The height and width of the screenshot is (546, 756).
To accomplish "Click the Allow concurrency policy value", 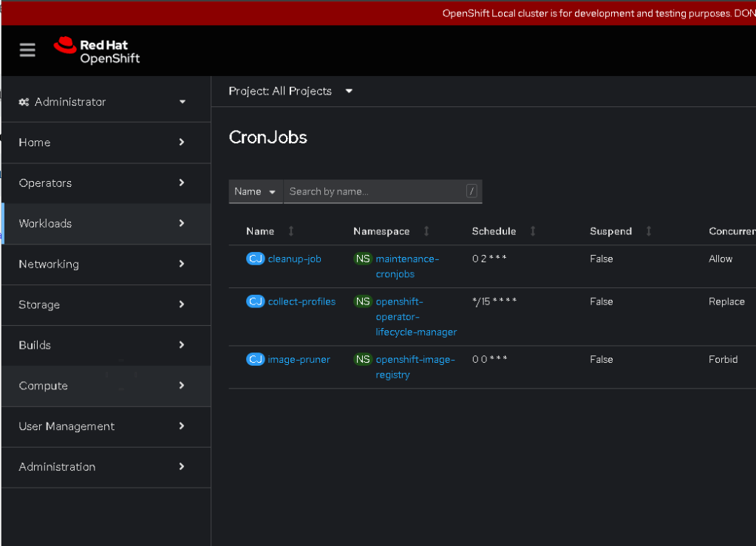I will [721, 259].
